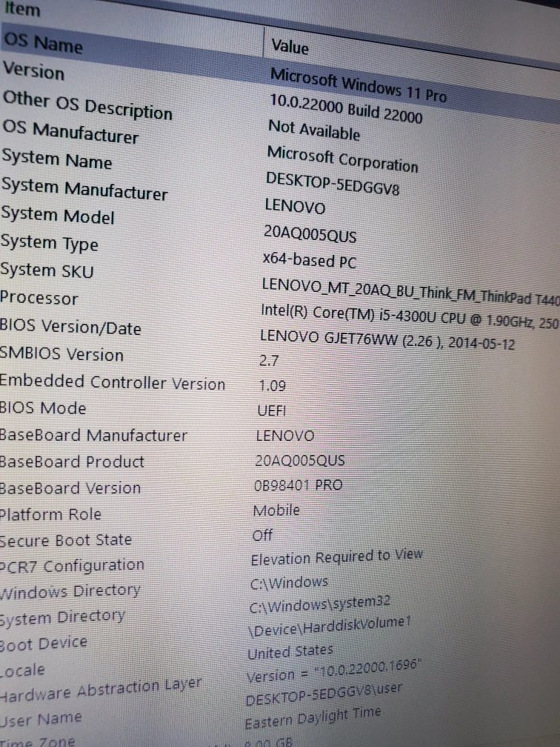The image size is (560, 747).
Task: Select the System SKU row label
Action: tap(47, 270)
